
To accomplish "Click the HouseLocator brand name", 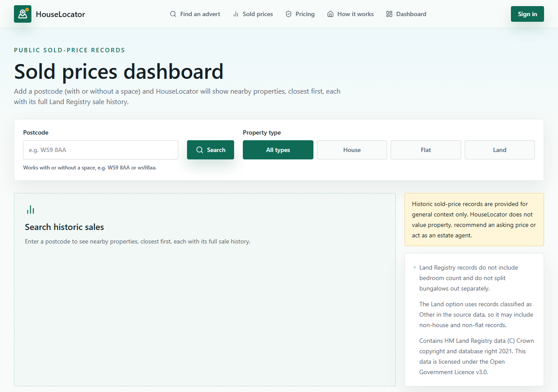I will [x=61, y=14].
